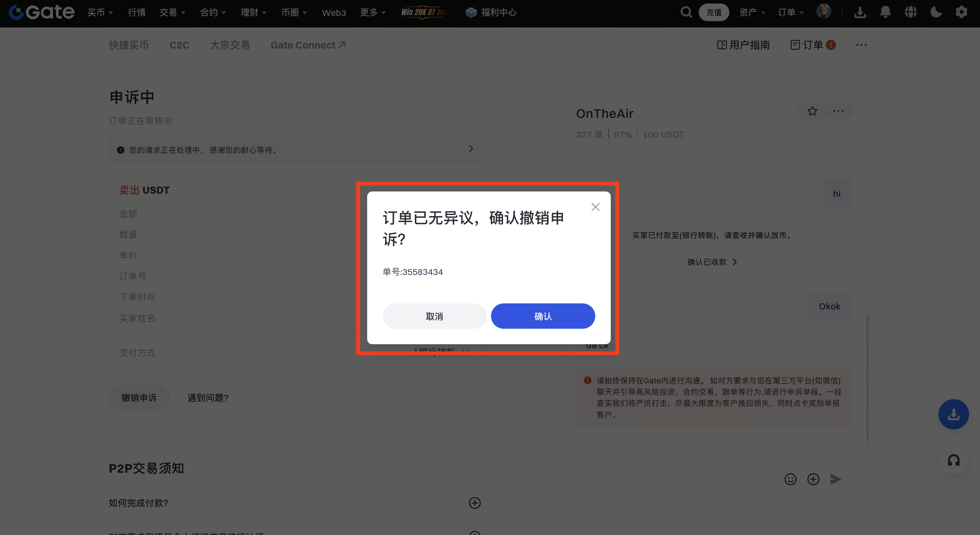Image resolution: width=980 pixels, height=535 pixels.
Task: Open the notifications bell icon
Action: coord(885,13)
